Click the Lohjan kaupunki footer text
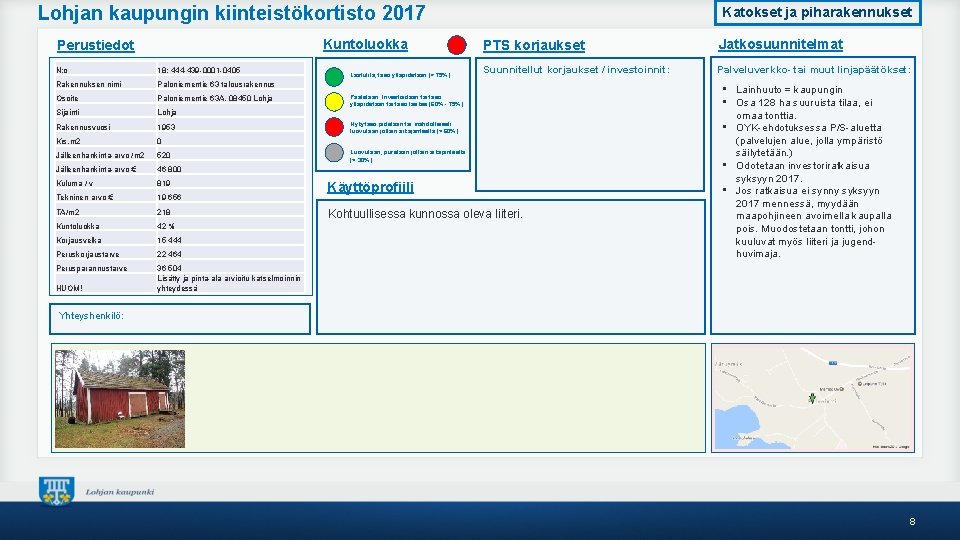Viewport: 960px width, 540px height. tap(120, 492)
